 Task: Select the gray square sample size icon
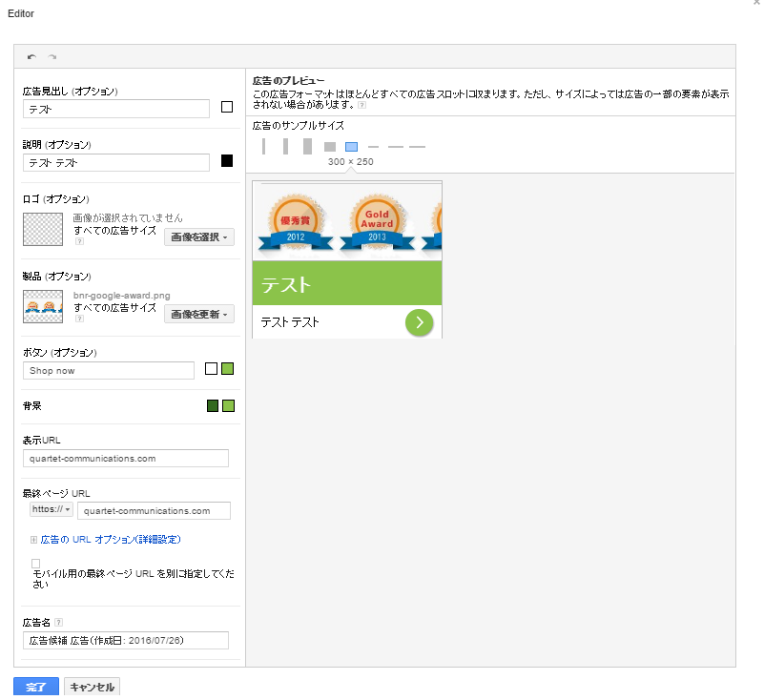click(x=330, y=147)
